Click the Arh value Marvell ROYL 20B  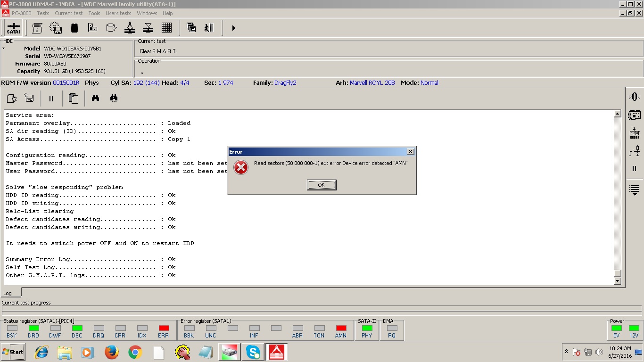[x=372, y=83]
